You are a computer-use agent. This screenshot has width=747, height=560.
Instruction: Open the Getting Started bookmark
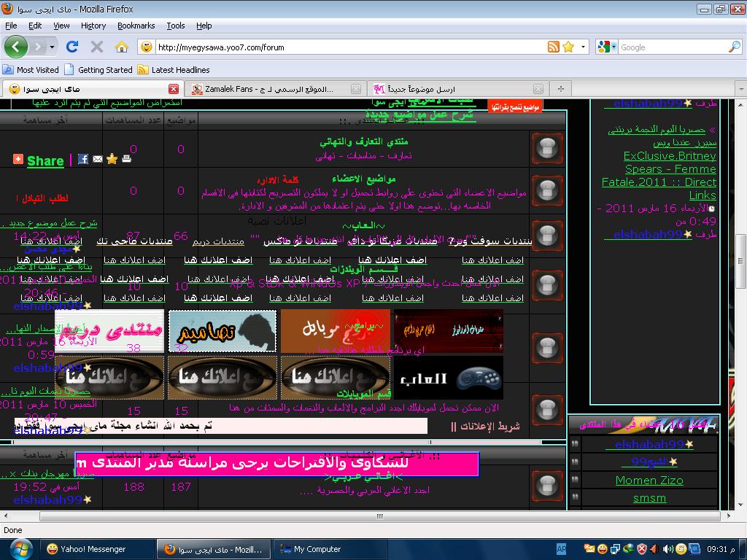click(x=98, y=70)
